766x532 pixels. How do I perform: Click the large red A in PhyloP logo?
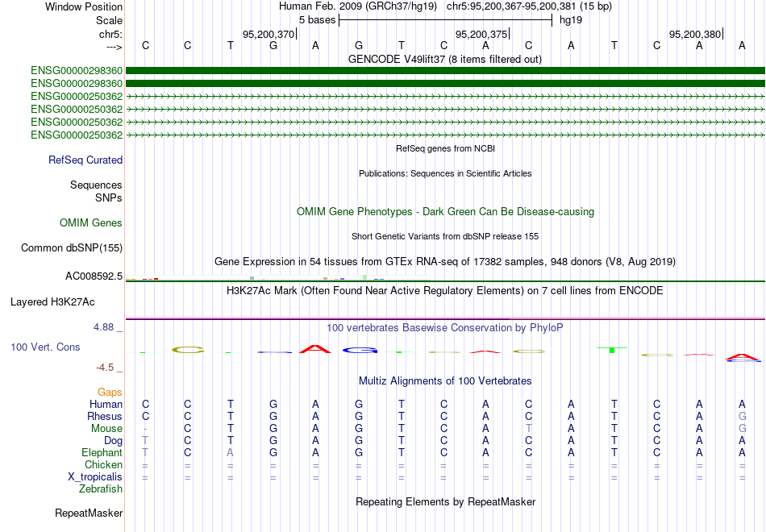click(x=315, y=349)
